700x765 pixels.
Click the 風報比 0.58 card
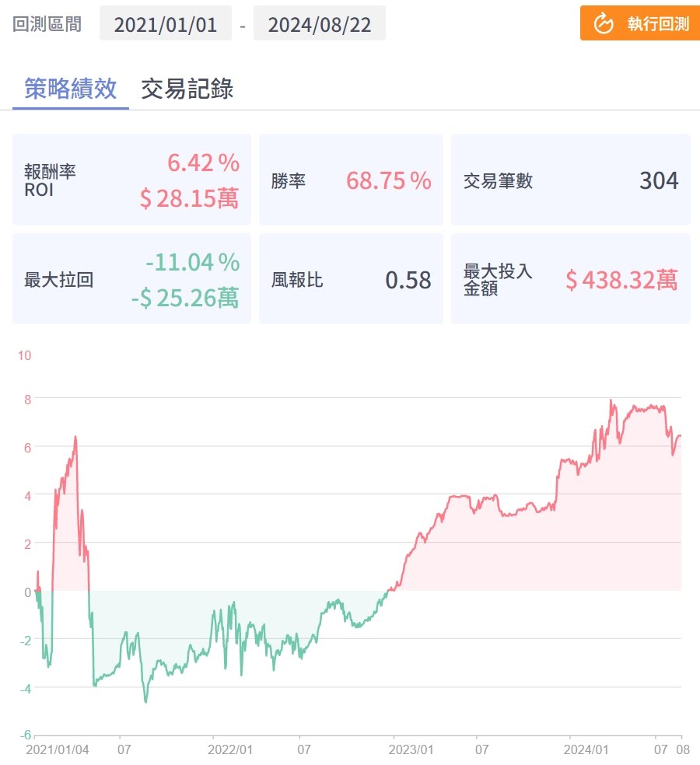tap(351, 280)
